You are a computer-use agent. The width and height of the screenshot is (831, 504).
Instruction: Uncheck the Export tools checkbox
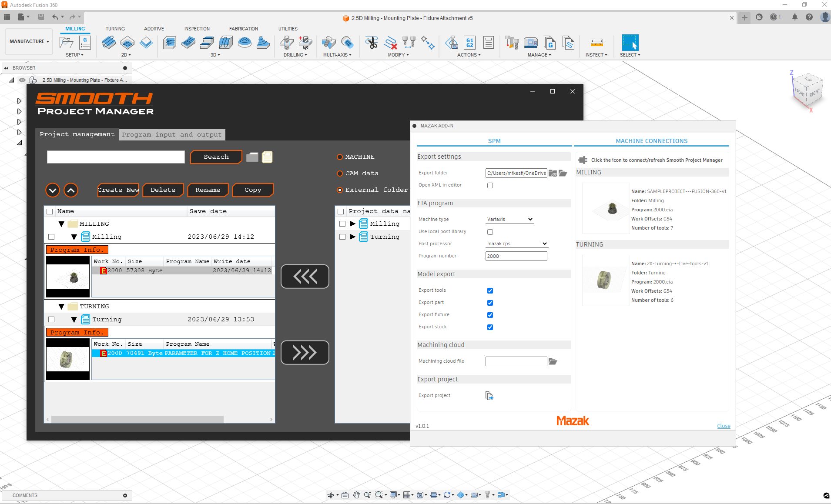(490, 290)
